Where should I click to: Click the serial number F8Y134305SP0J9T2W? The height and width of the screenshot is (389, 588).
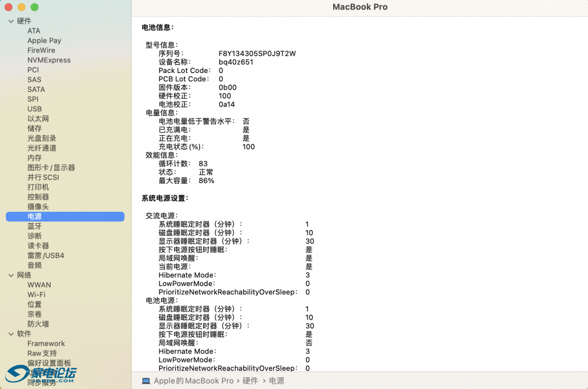point(257,54)
